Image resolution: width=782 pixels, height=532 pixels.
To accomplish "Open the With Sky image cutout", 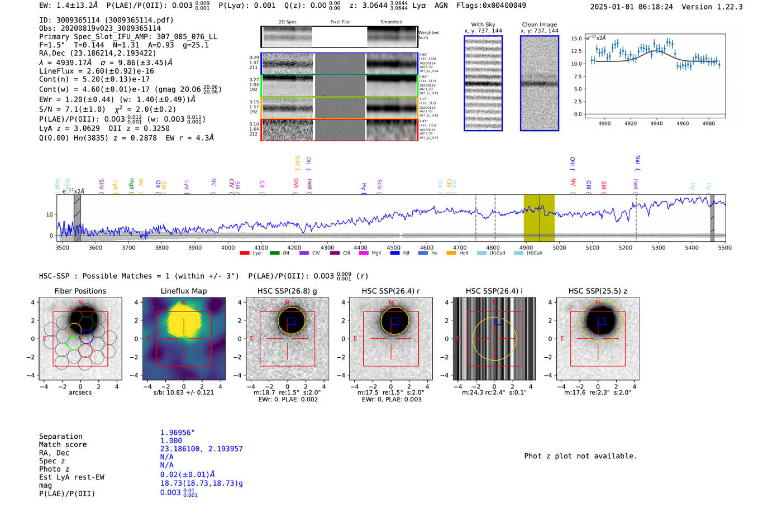I will pyautogui.click(x=483, y=83).
